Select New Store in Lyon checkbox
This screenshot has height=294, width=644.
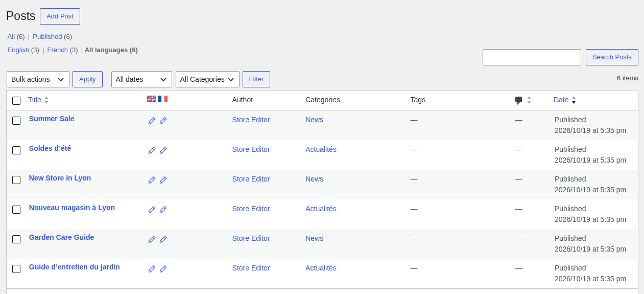[16, 180]
